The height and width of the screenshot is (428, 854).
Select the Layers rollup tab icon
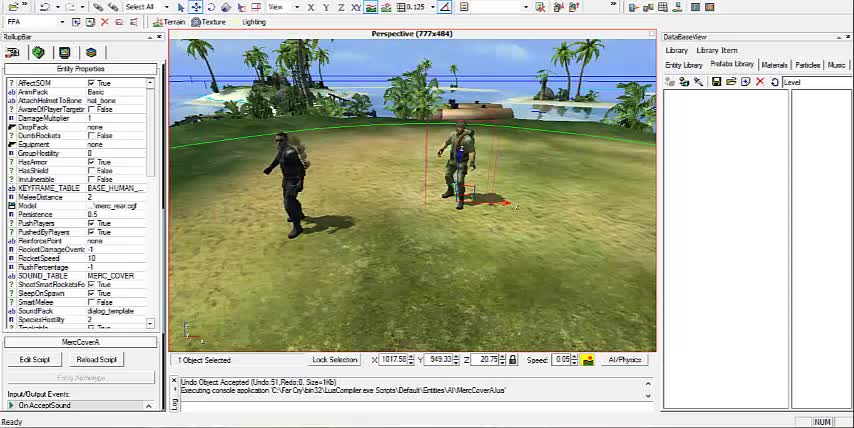(91, 52)
